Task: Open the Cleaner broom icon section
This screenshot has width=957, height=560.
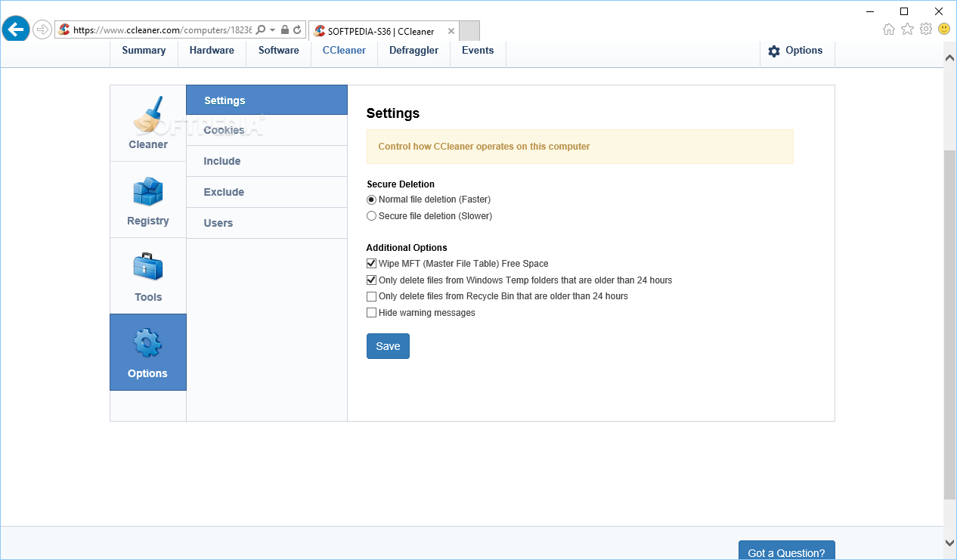Action: 148,123
